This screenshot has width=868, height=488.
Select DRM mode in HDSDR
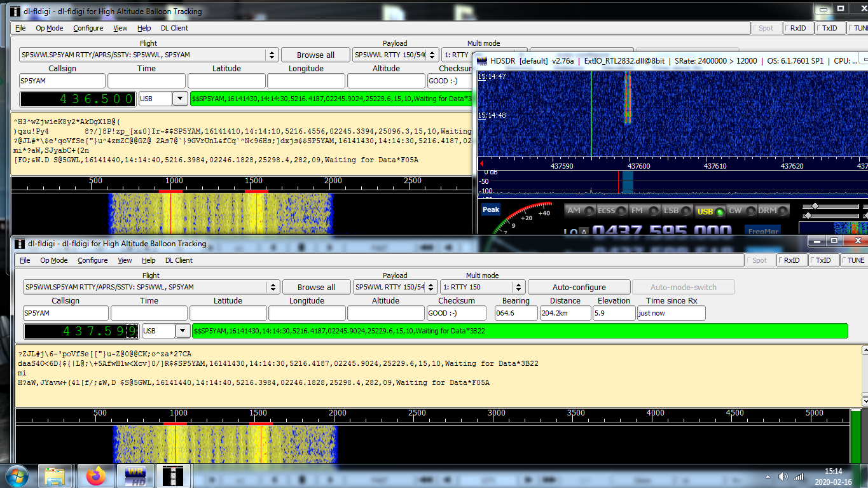pos(773,211)
